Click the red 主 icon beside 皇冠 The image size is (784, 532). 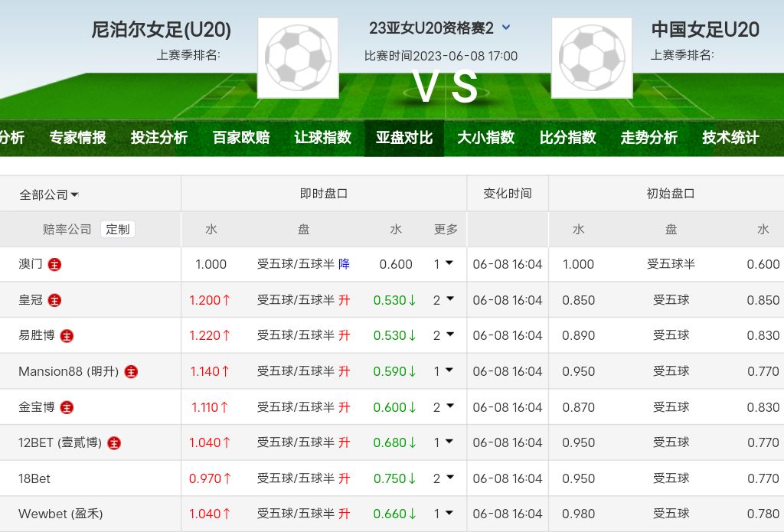[54, 300]
